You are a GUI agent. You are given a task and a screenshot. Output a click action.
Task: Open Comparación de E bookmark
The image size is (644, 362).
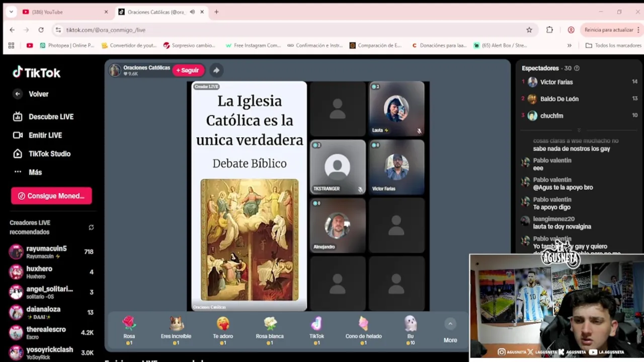click(375, 46)
